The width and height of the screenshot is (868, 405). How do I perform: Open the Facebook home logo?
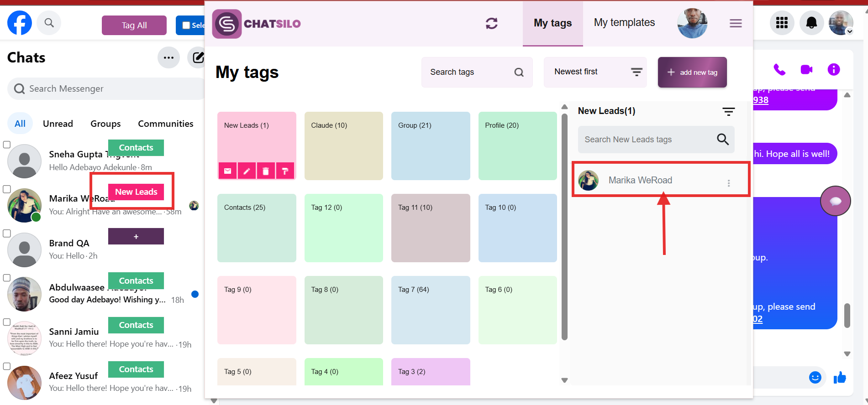coord(20,23)
